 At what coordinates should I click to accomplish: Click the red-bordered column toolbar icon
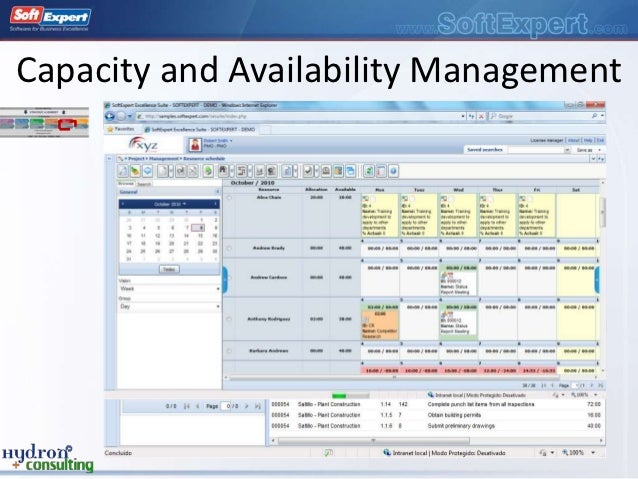pos(380,171)
